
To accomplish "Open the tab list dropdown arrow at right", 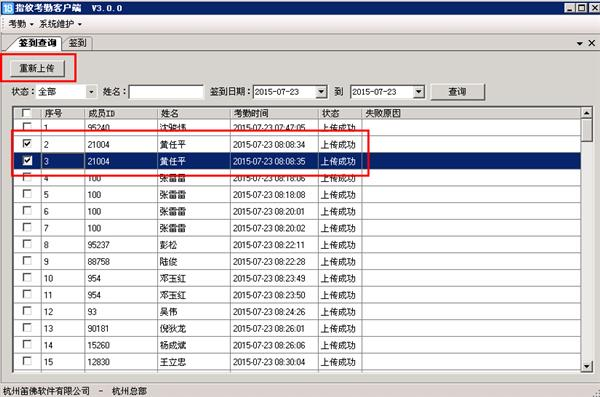I will pos(579,44).
